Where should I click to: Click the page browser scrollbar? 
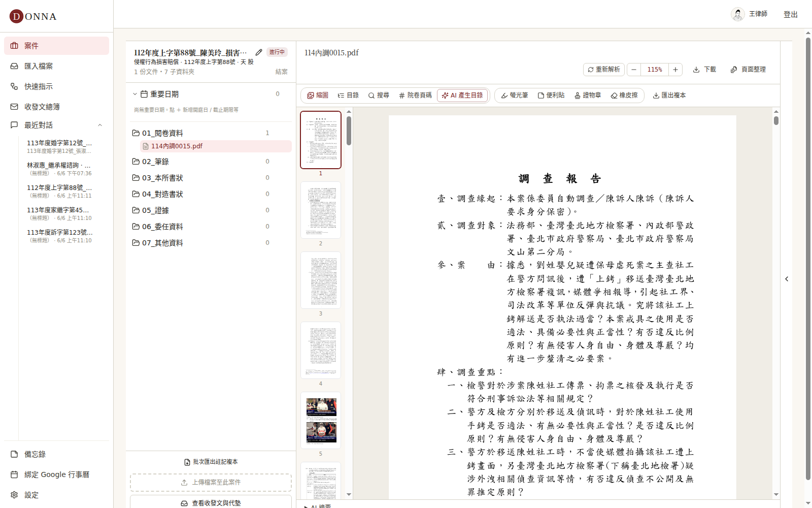coord(808,259)
